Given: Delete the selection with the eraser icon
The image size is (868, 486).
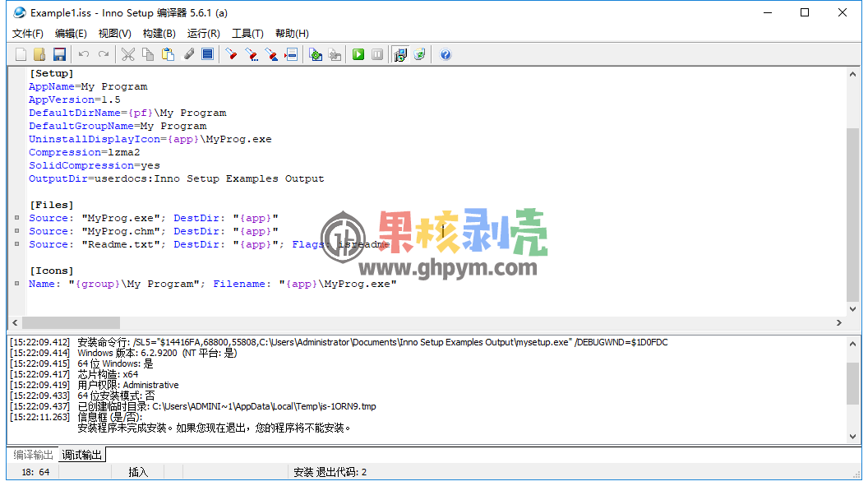Looking at the screenshot, I should [188, 54].
